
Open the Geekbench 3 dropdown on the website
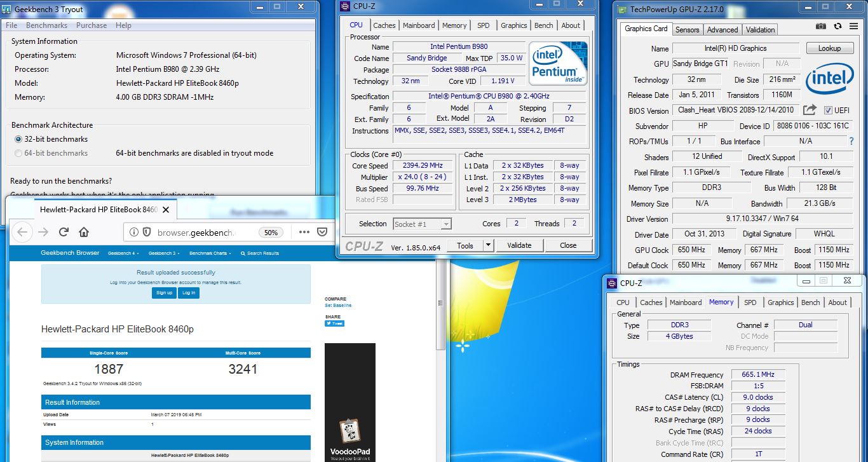pos(164,253)
